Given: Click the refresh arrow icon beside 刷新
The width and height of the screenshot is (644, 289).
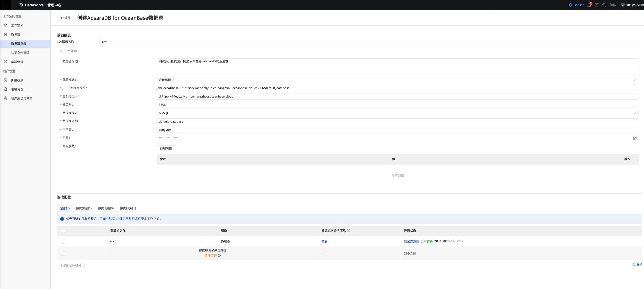Looking at the screenshot, I should pyautogui.click(x=634, y=265).
